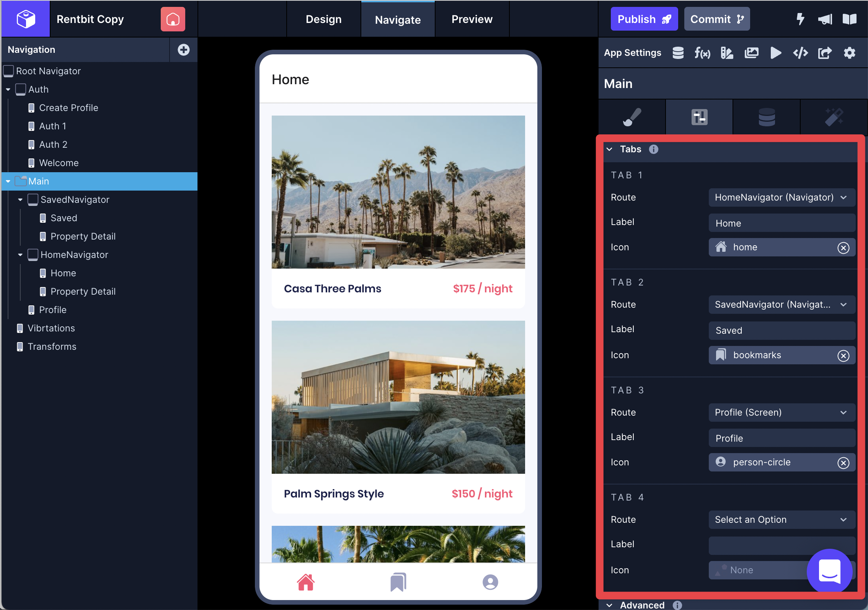The image size is (868, 610).
Task: Click the Publish button
Action: (x=644, y=19)
